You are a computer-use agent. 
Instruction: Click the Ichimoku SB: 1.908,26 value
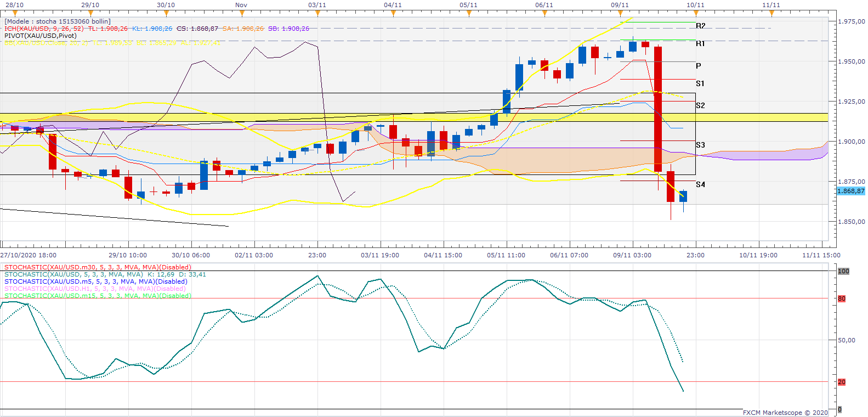288,29
